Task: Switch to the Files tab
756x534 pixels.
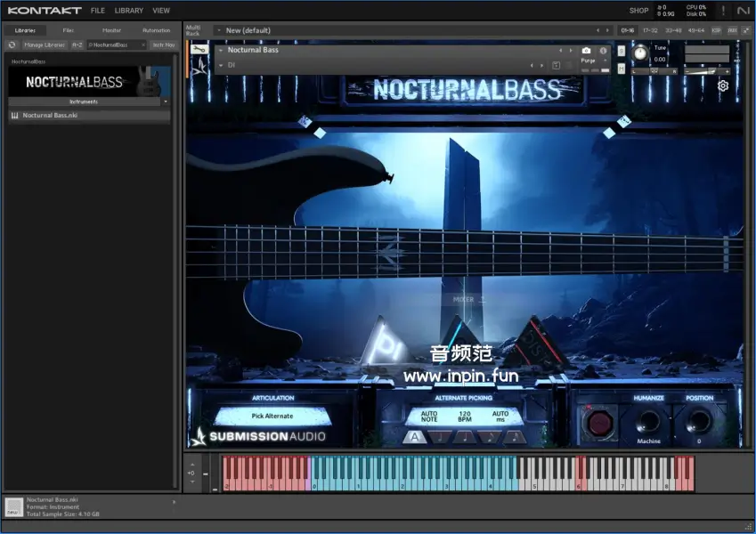Action: pos(69,30)
